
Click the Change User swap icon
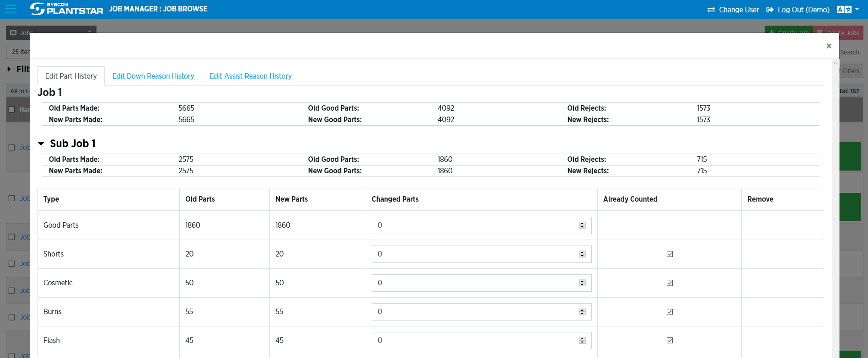click(x=711, y=10)
